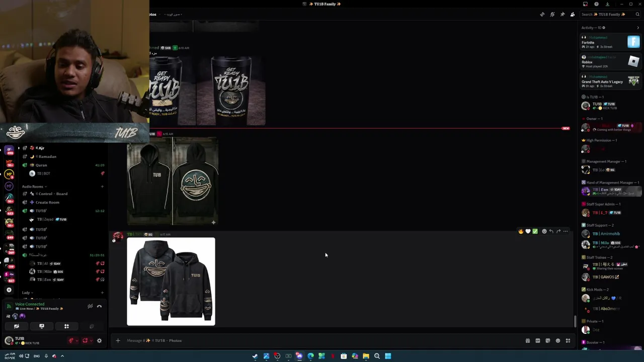Open the Inbox icon in title bar

(x=585, y=4)
